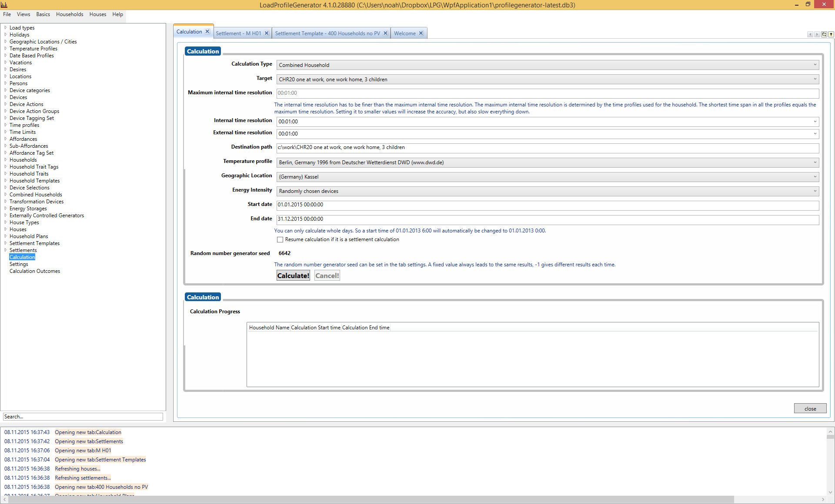Expand the Temperature Profiles tree node
The width and height of the screenshot is (835, 504).
tap(6, 49)
